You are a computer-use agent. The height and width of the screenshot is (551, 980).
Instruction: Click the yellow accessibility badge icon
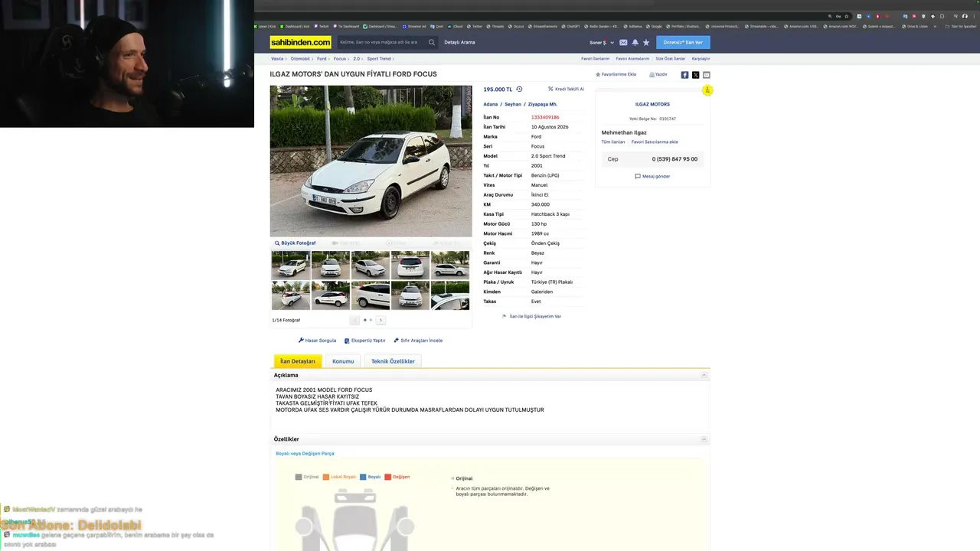tap(707, 90)
